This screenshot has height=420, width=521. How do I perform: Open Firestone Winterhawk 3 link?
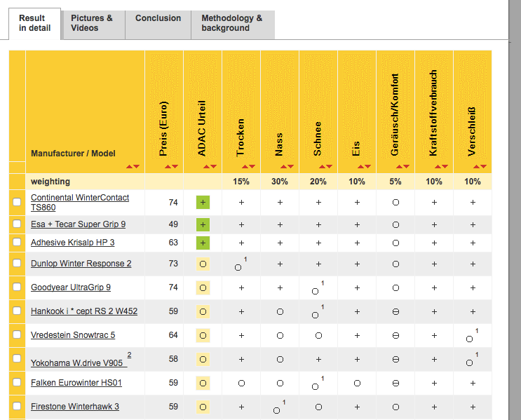pyautogui.click(x=75, y=407)
